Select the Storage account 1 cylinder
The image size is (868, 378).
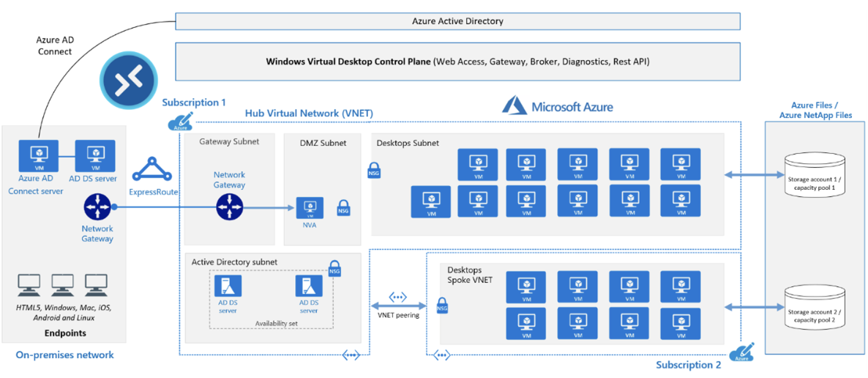(816, 174)
